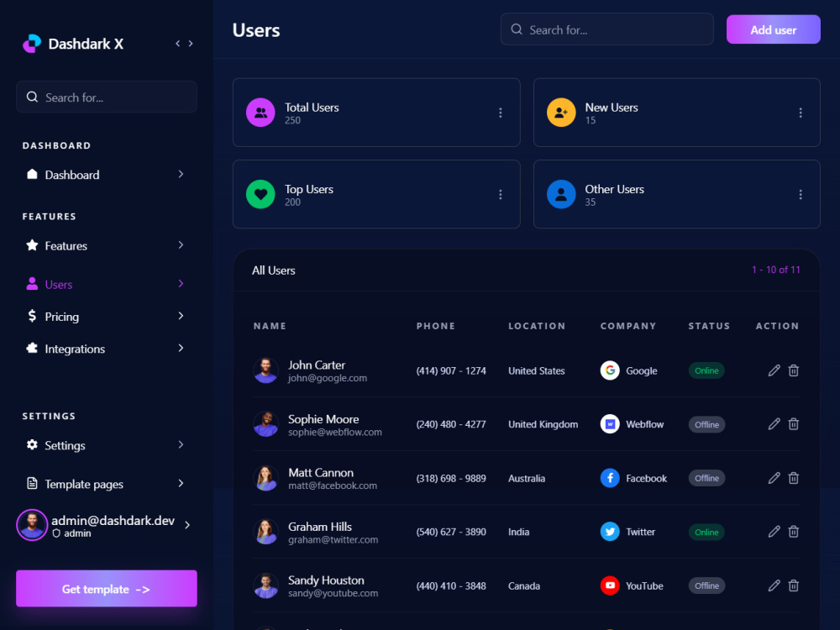Focus the top header search field
The image size is (840, 630).
click(x=606, y=29)
